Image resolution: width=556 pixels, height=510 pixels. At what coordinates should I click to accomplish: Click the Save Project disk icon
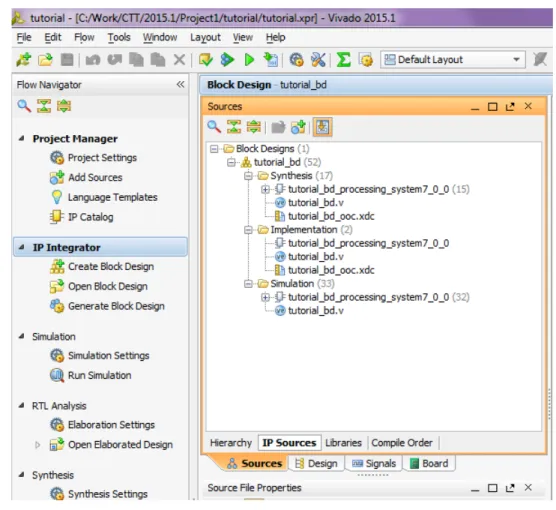(67, 60)
